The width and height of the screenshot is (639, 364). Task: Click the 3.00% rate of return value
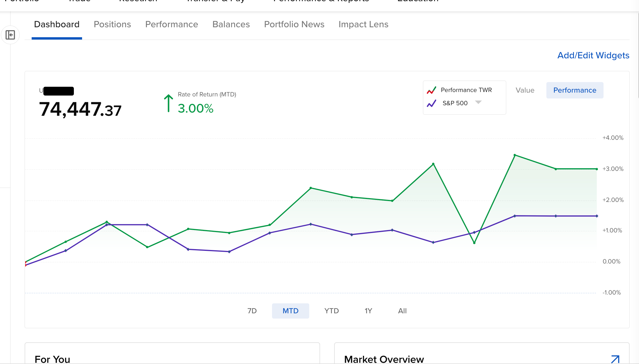click(196, 108)
